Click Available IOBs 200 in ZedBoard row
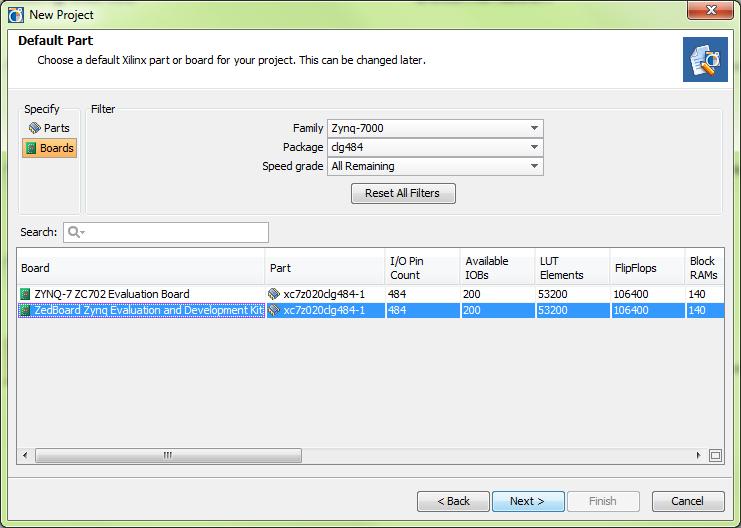The image size is (741, 528). (472, 310)
